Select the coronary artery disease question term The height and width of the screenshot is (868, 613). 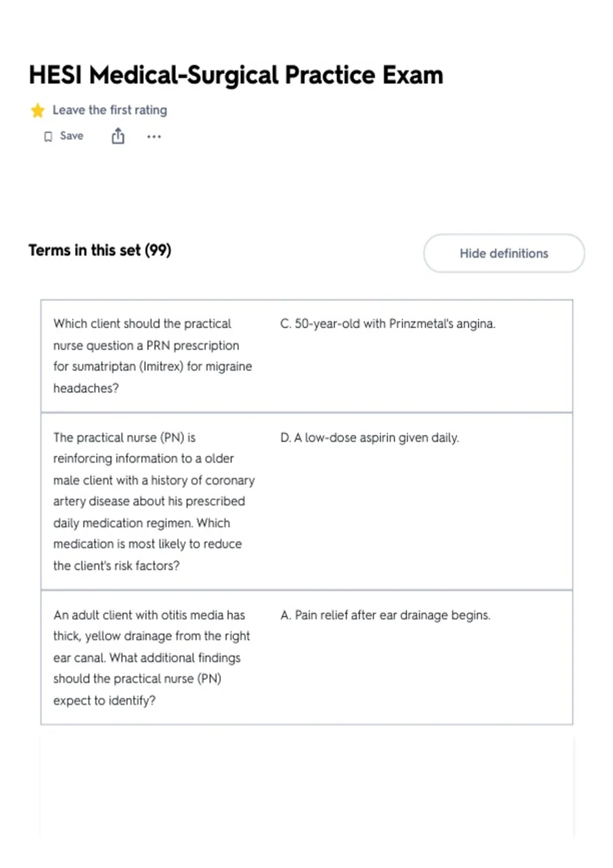point(154,501)
